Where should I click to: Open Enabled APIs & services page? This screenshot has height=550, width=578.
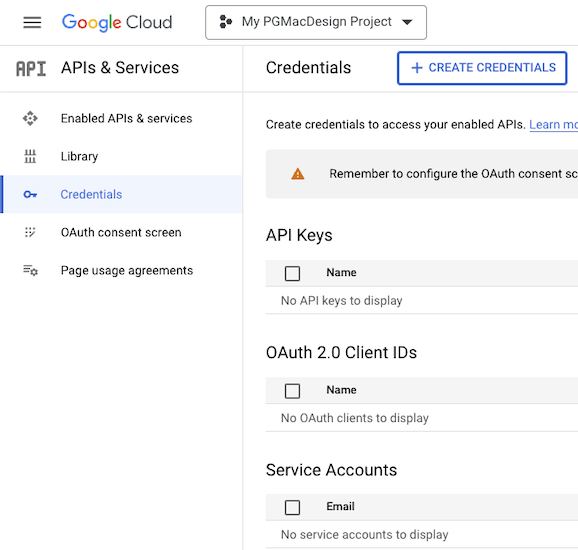coord(121,118)
